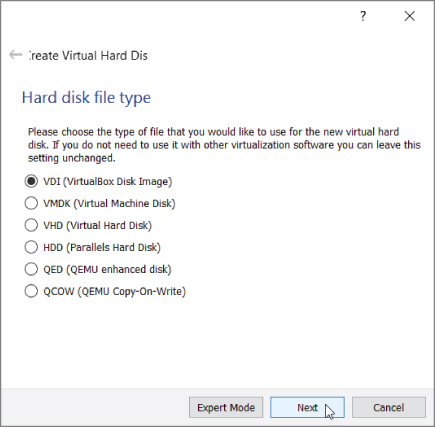Click the 'Please choose the type of file' description
The height and width of the screenshot is (427, 435).
(x=224, y=145)
